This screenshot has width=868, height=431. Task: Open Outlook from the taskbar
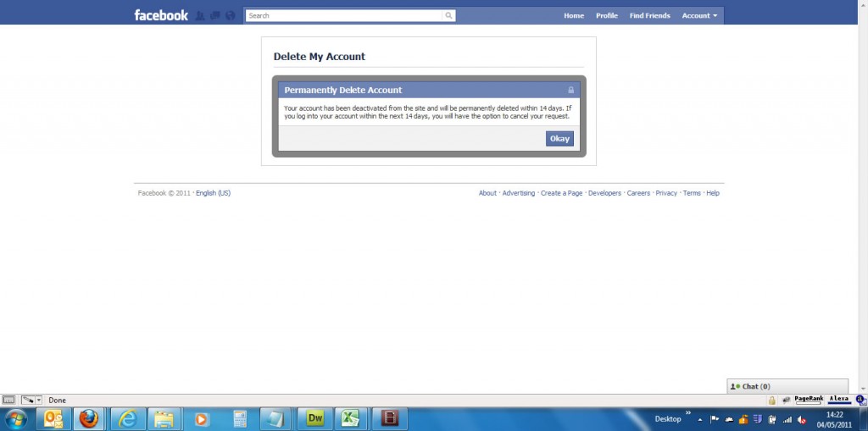(53, 419)
